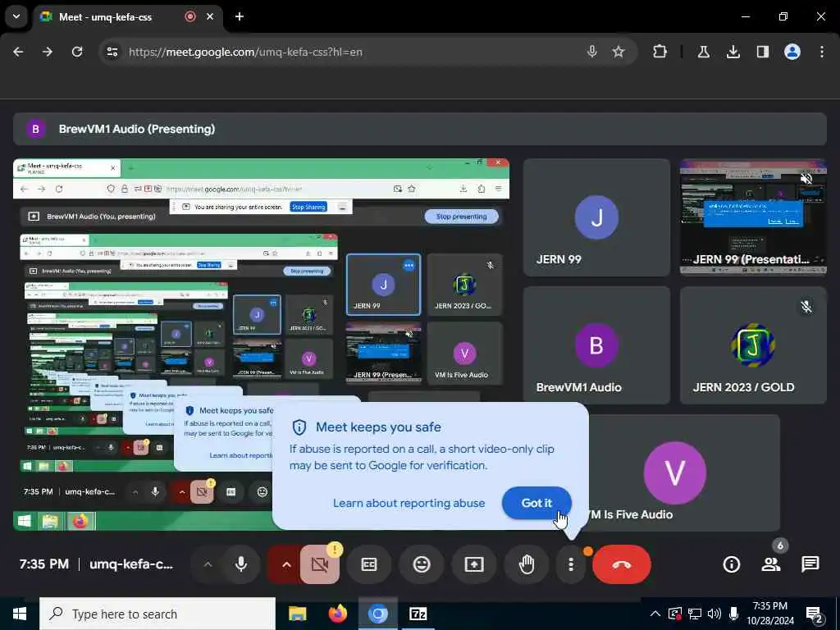Screen dimensions: 840x630
Task: Open more options three-dot menu in call bar
Action: click(571, 564)
